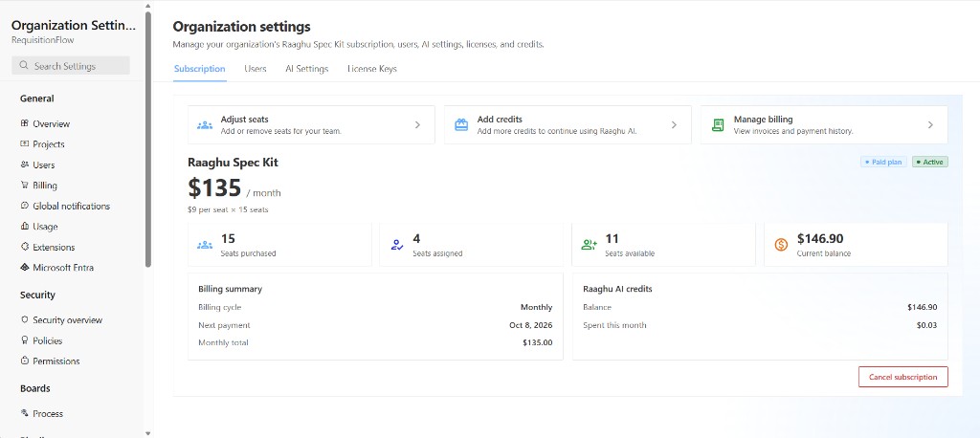The width and height of the screenshot is (980, 438).
Task: Click the Seats purchased people icon
Action: (205, 245)
